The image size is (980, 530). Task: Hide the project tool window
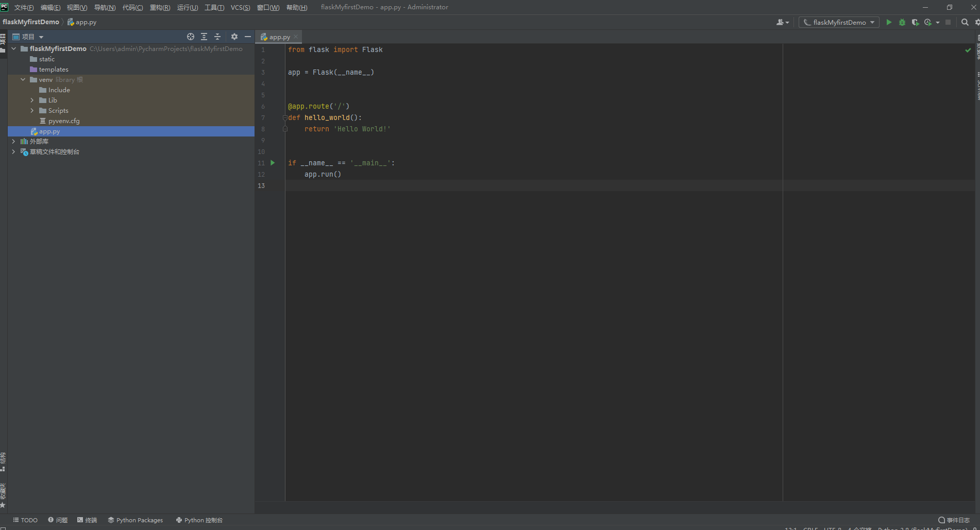(248, 37)
